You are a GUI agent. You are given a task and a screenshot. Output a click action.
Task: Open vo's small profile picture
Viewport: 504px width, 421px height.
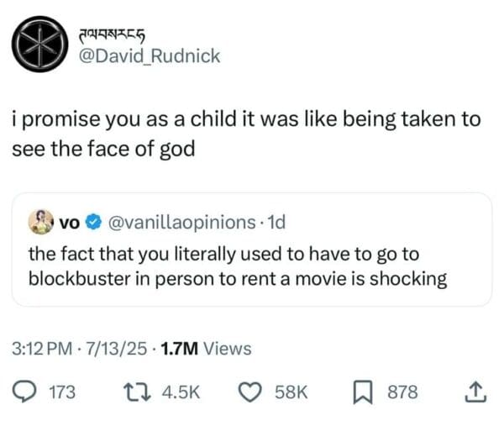(x=40, y=223)
